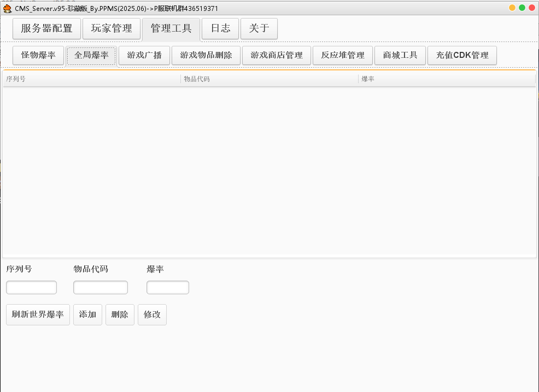Maximize window with the green circle button

[522, 8]
